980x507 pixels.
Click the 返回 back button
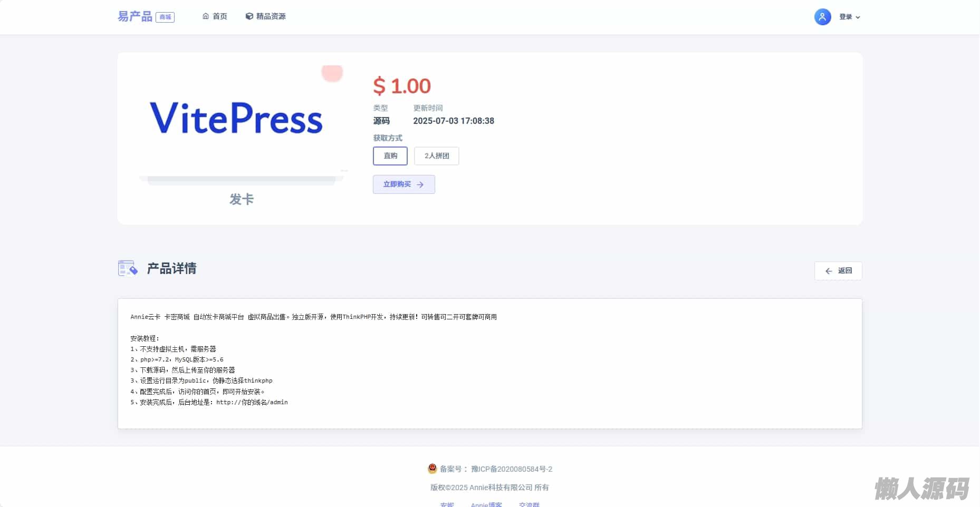click(x=838, y=271)
